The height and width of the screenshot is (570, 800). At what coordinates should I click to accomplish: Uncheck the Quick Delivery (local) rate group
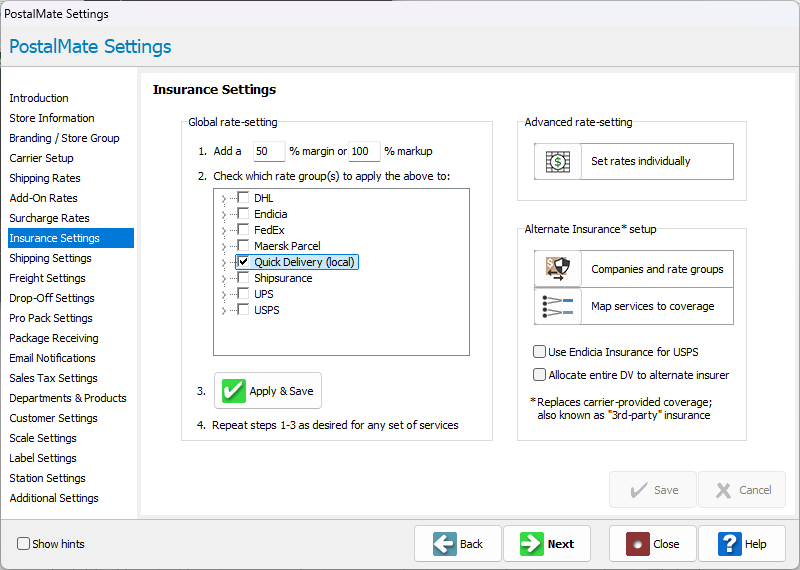[243, 262]
